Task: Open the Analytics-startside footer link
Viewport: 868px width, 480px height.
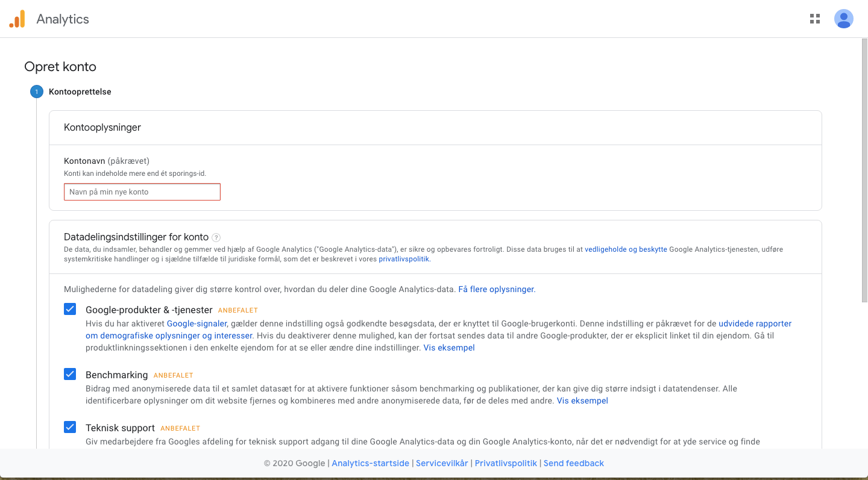Action: 371,463
